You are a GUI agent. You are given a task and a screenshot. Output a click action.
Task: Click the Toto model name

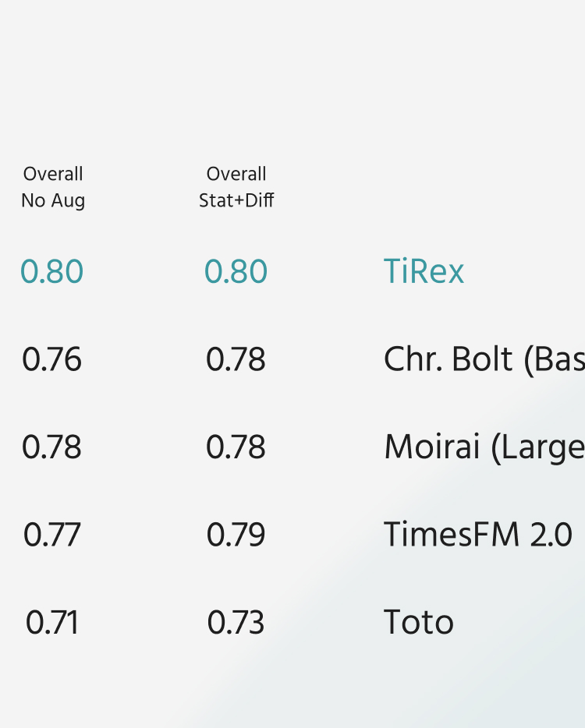tap(419, 623)
